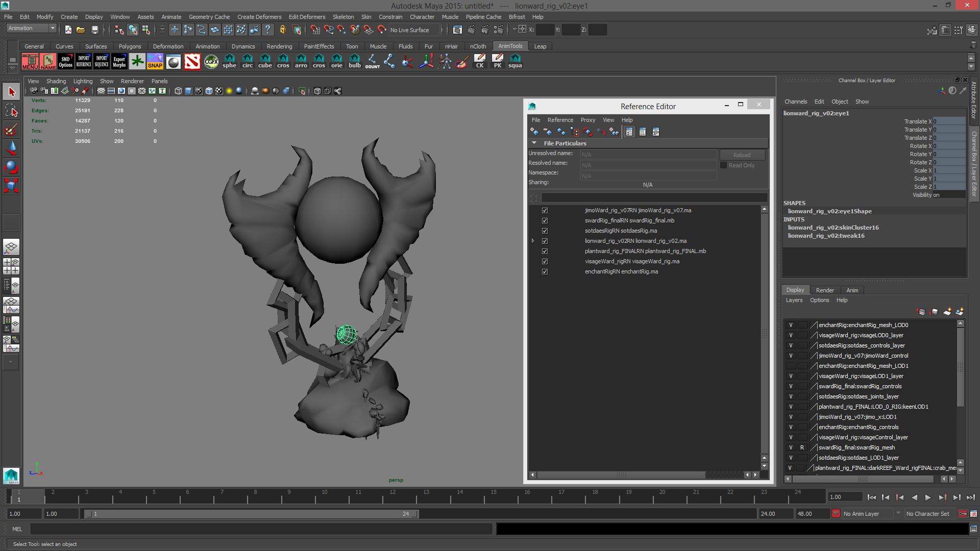Viewport: 980px width, 551px height.
Task: Click the SNAP shelf icon
Action: click(x=155, y=61)
